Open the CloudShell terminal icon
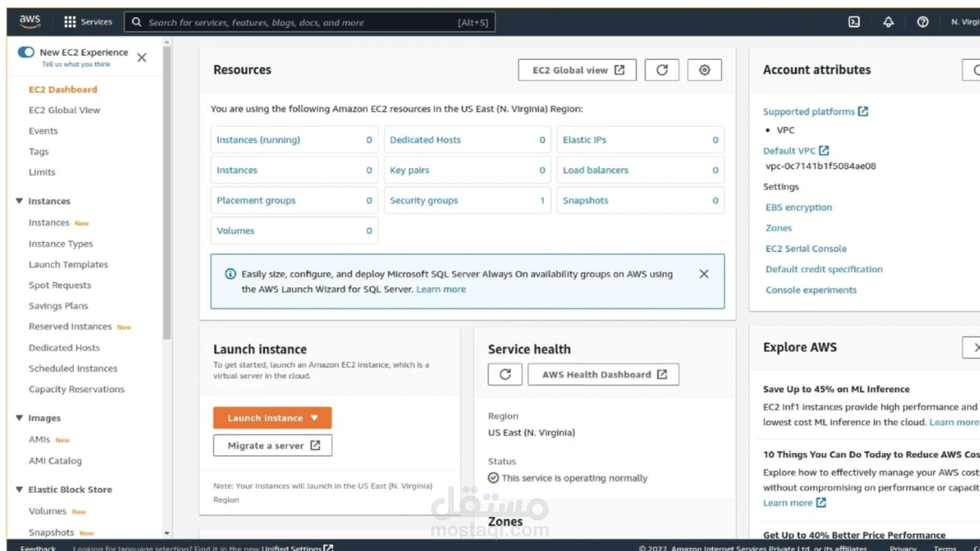This screenshot has height=551, width=980. [x=854, y=22]
